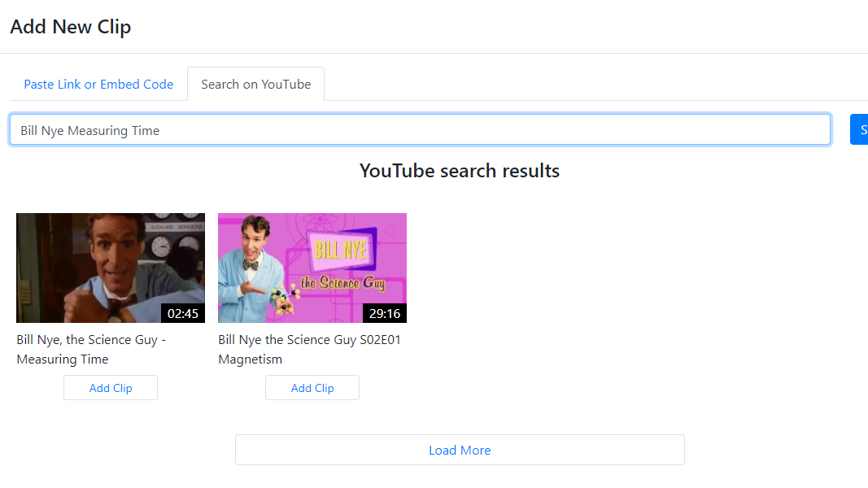The image size is (868, 488).
Task: Switch to Paste Link or Embed Code tab
Action: [98, 84]
